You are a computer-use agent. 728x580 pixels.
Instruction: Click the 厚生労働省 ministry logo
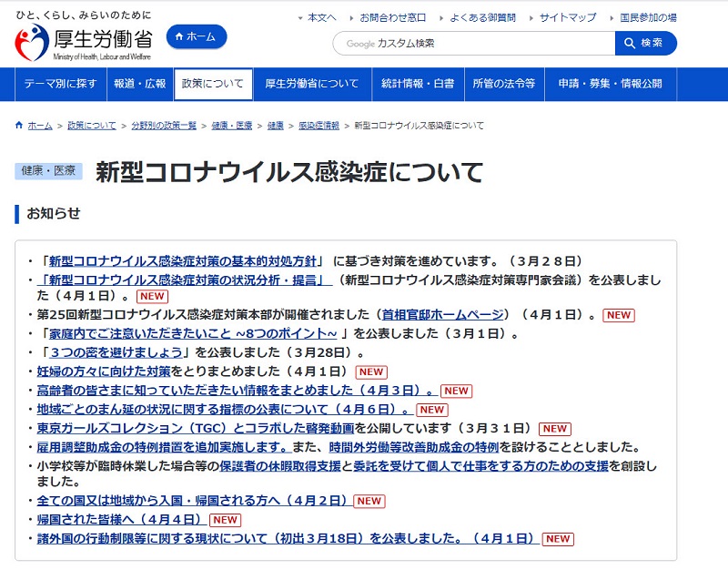[84, 42]
